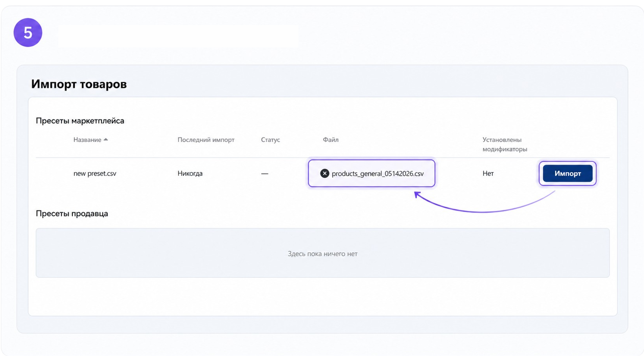This screenshot has height=356, width=644.
Task: Click the Импорт товаров page title
Action: [x=79, y=84]
